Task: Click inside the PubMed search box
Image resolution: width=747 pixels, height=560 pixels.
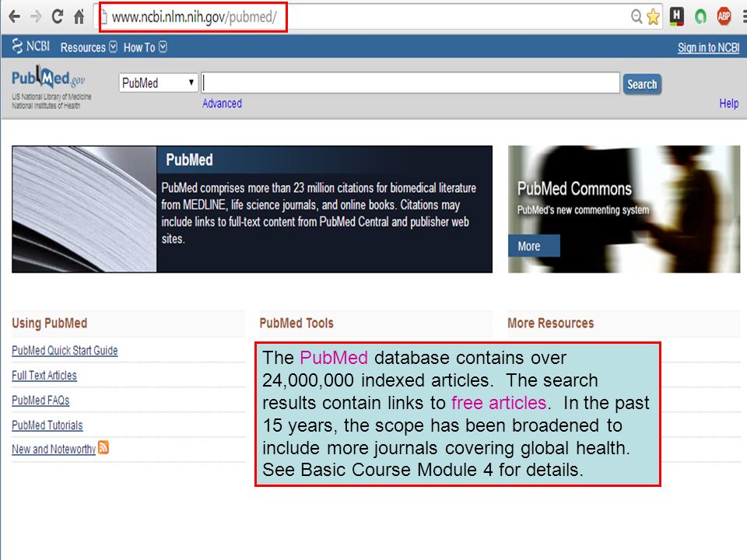Action: coord(411,83)
